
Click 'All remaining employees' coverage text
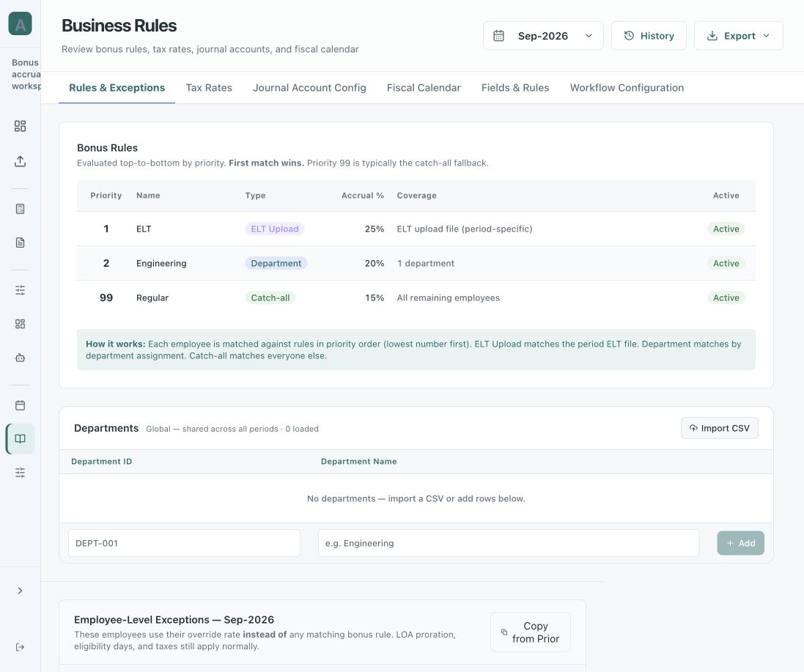click(x=448, y=298)
